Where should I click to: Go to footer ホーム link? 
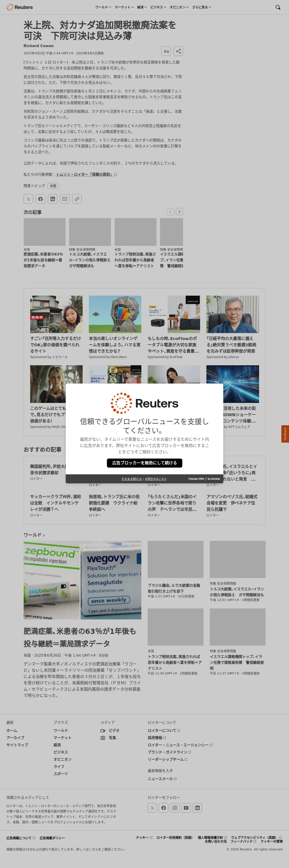(x=12, y=731)
